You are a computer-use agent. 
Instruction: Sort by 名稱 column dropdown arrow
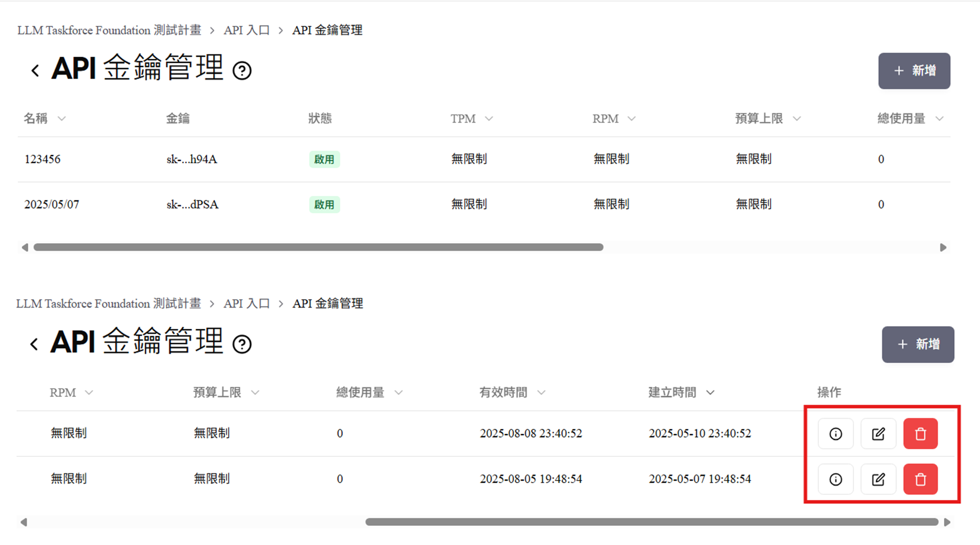point(62,119)
